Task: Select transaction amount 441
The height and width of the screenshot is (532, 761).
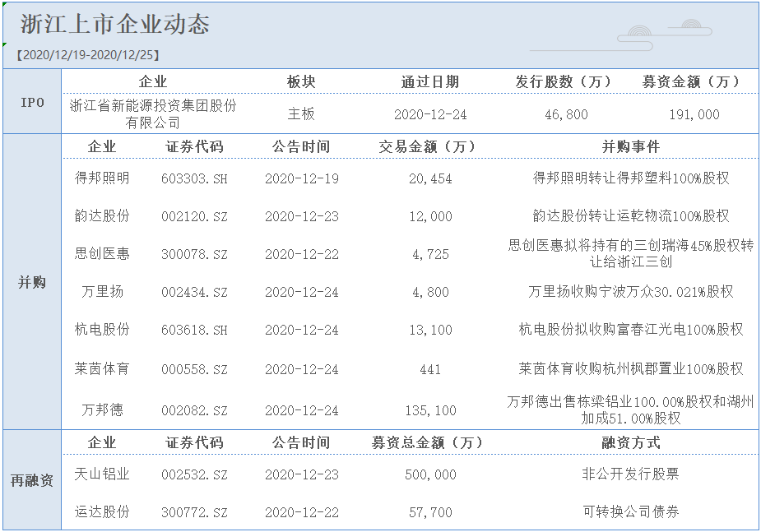Action: [x=430, y=369]
